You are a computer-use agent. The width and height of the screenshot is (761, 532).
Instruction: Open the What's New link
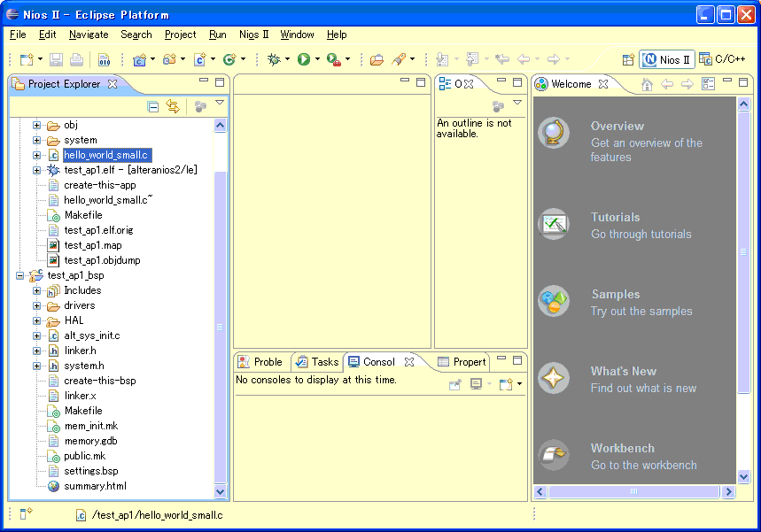(x=623, y=372)
